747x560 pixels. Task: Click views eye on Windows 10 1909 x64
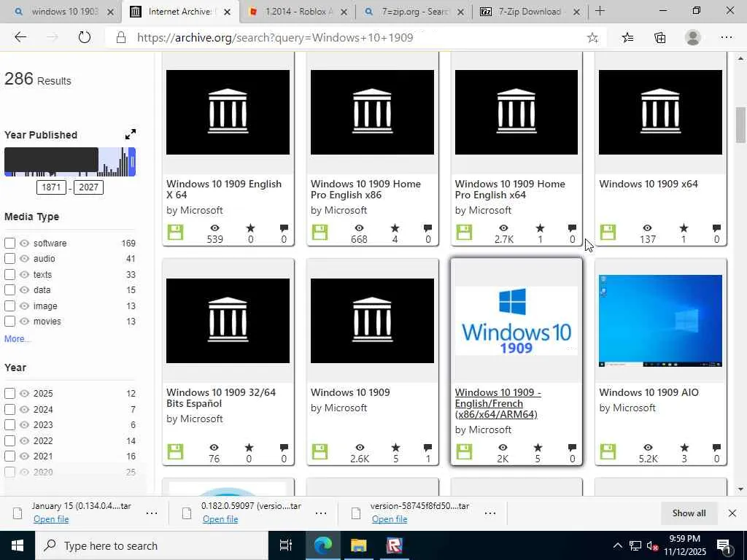click(647, 228)
